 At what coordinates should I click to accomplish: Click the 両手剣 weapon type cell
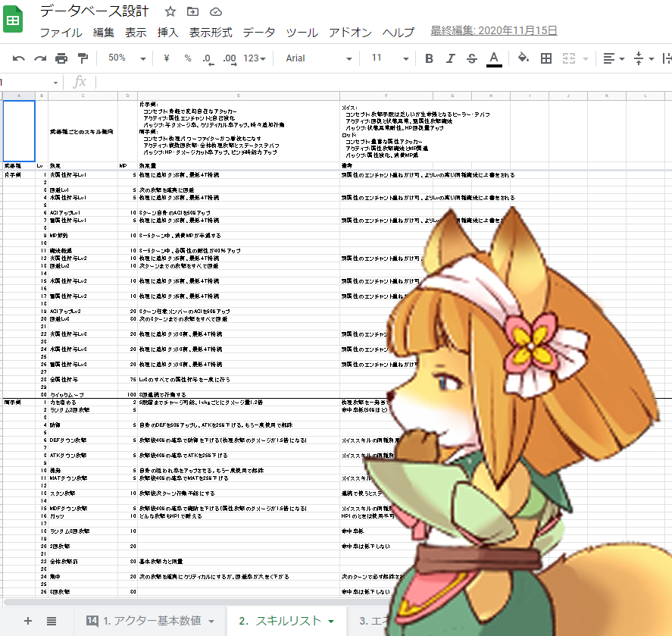point(19,403)
